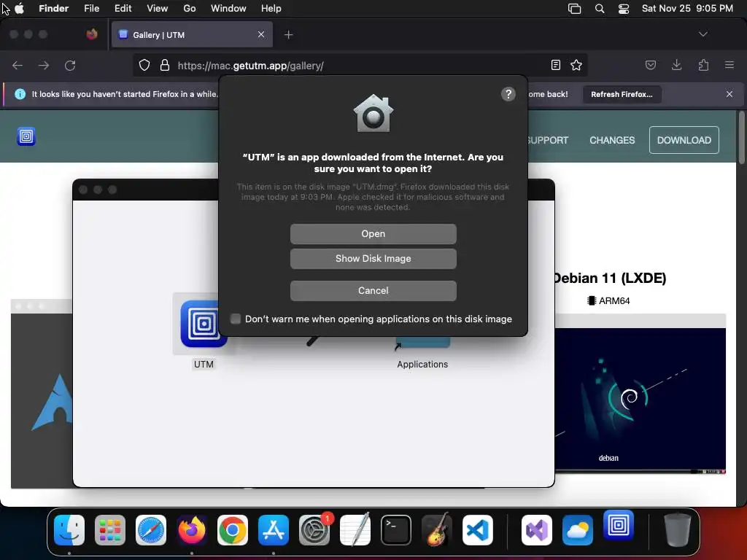Click the date and time in menu bar

(x=687, y=9)
